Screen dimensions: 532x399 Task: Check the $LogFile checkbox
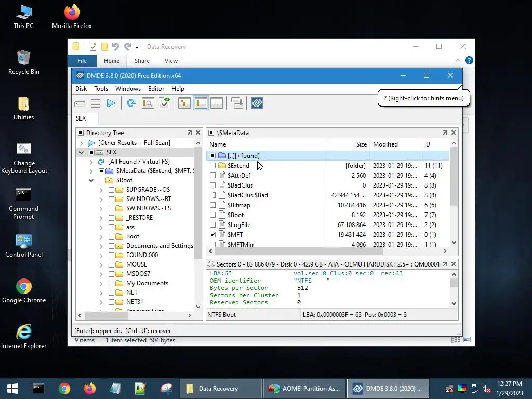pos(212,224)
